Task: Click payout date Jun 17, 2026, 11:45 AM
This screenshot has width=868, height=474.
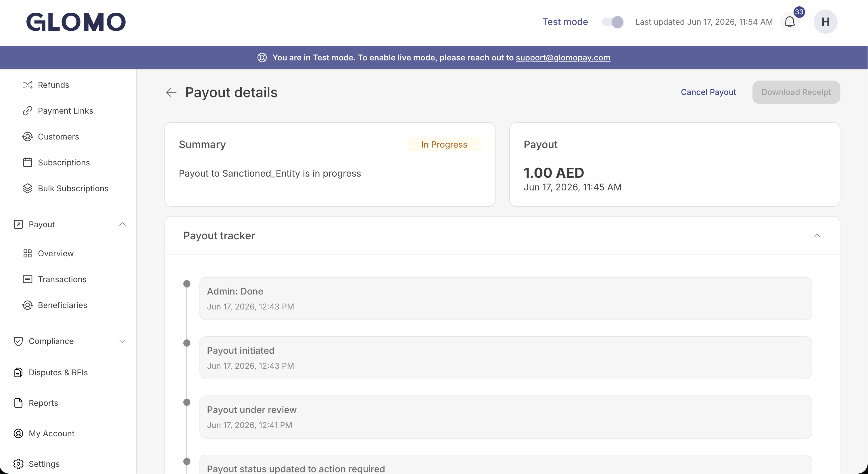Action: (x=573, y=188)
